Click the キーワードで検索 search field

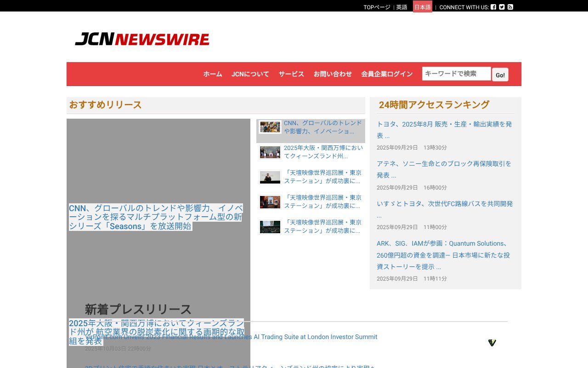(456, 74)
